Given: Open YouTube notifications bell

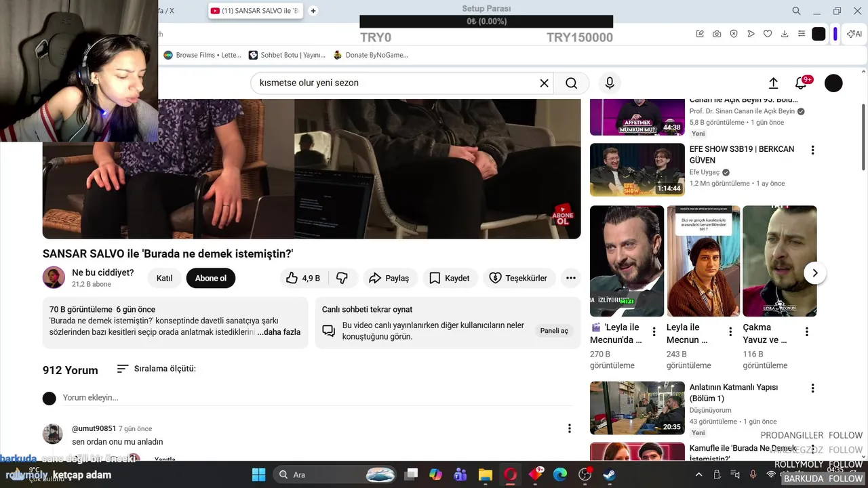Looking at the screenshot, I should point(802,83).
